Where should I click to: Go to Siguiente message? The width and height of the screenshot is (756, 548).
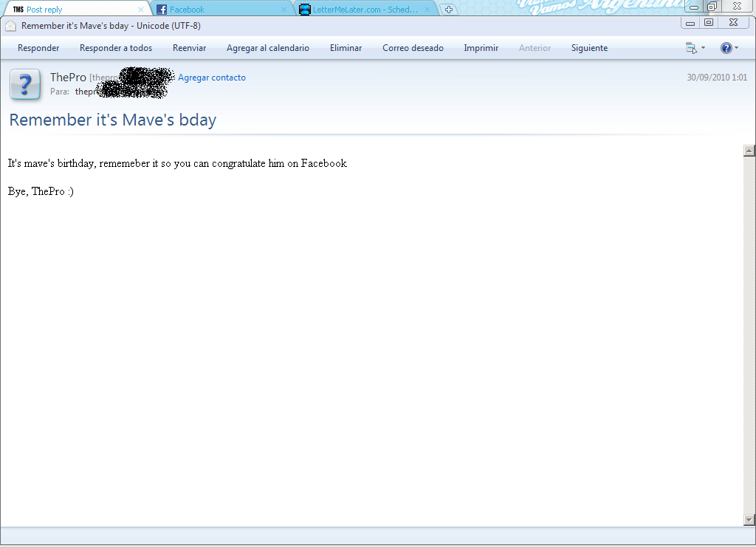(x=589, y=48)
